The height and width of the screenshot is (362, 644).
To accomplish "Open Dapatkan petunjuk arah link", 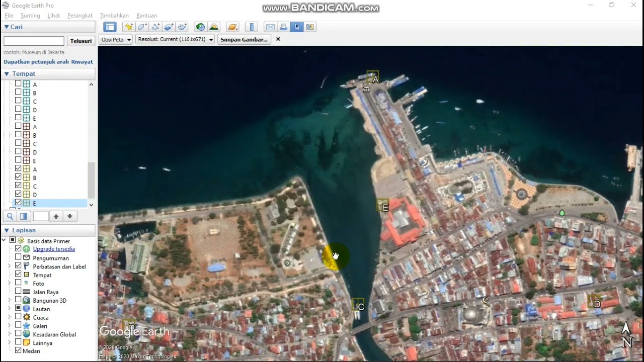I will (36, 62).
